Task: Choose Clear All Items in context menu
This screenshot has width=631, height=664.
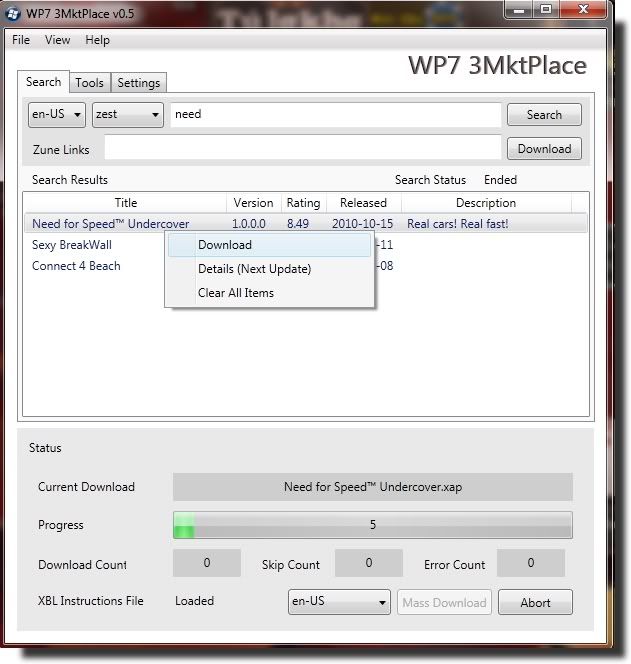Action: [269, 293]
